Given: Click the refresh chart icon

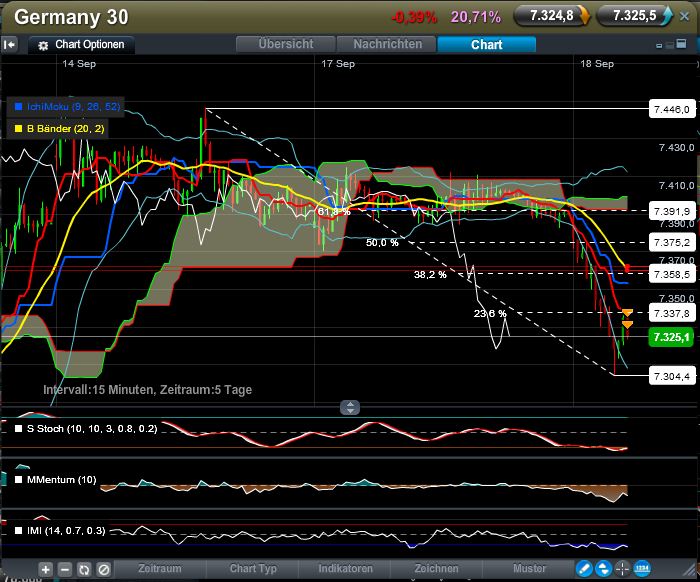Looking at the screenshot, I should (84, 569).
